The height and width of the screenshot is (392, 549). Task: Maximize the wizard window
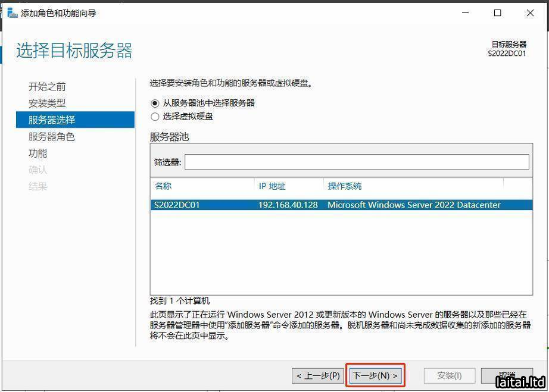pos(498,12)
